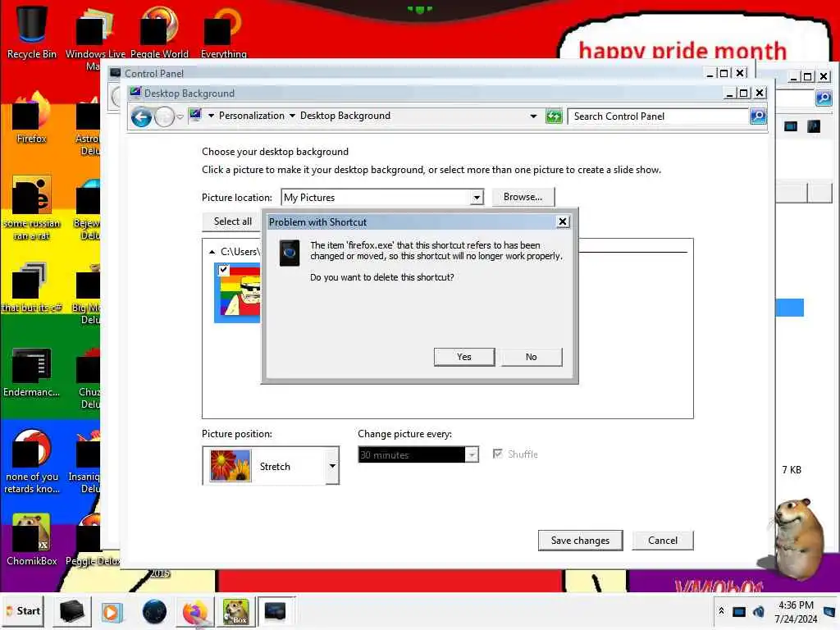This screenshot has height=630, width=840.
Task: Expand dropdown arrow after Personalization
Action: [292, 116]
